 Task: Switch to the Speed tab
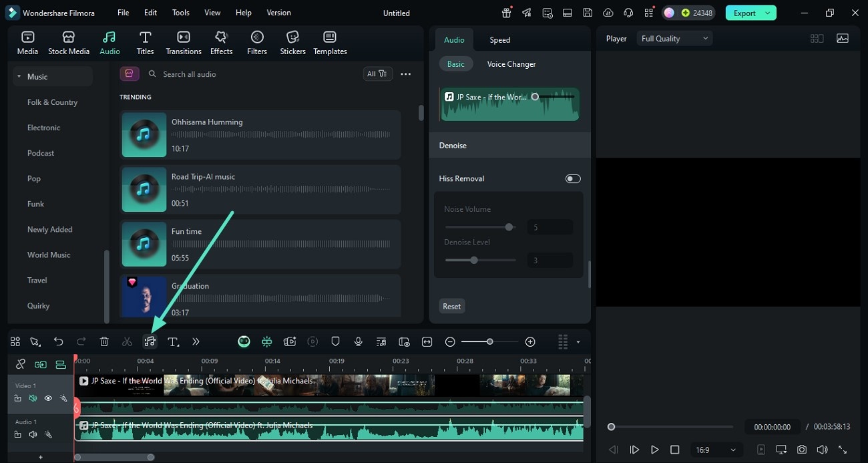[x=499, y=40]
